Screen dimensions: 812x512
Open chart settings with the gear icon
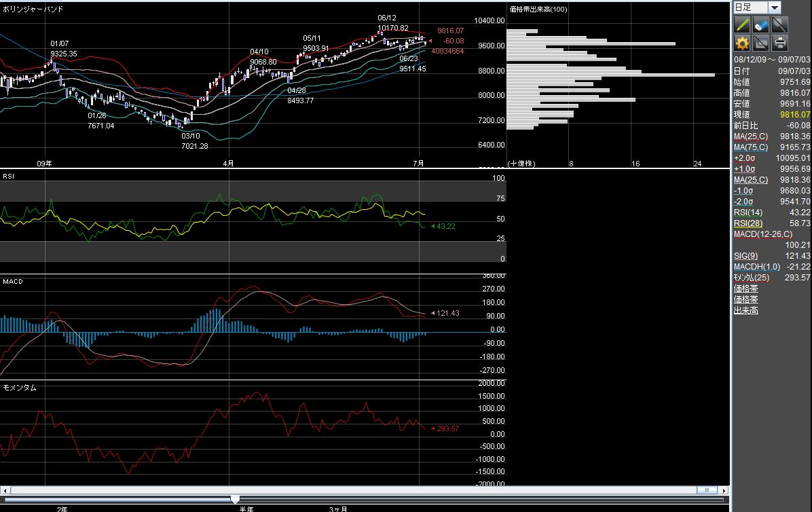[742, 43]
